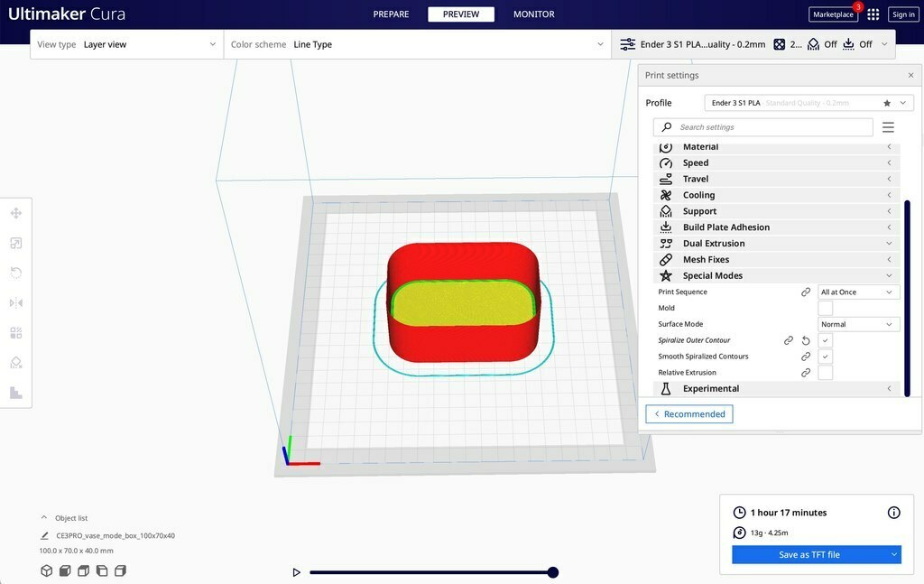This screenshot has height=584, width=924.
Task: Click the star icon in Profile field
Action: point(887,103)
